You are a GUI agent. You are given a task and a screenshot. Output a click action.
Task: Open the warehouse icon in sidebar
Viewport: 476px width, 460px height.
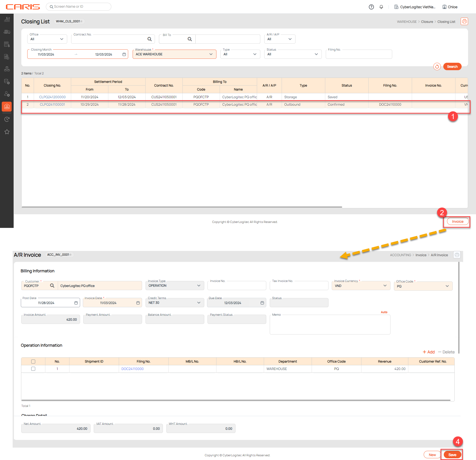pos(7,107)
